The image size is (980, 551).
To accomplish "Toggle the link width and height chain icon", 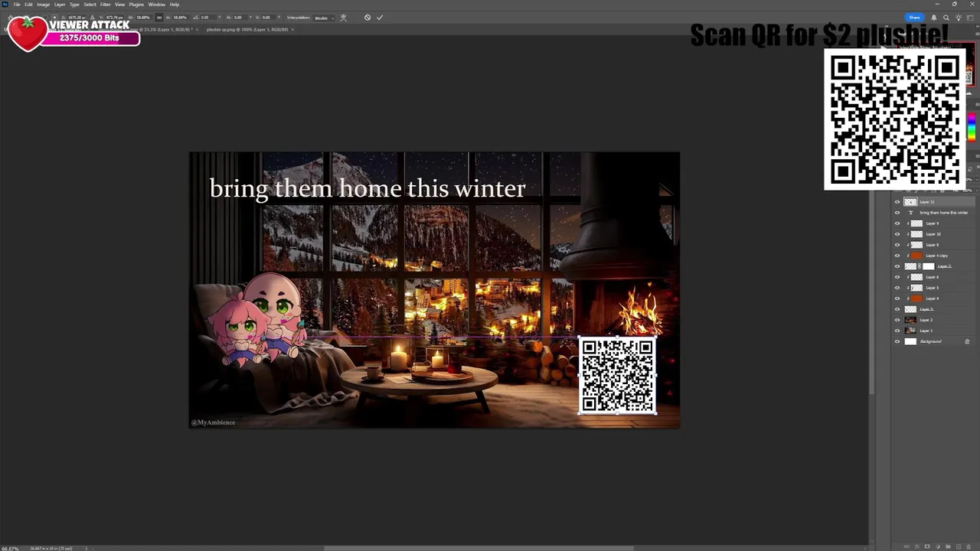I will (x=159, y=18).
